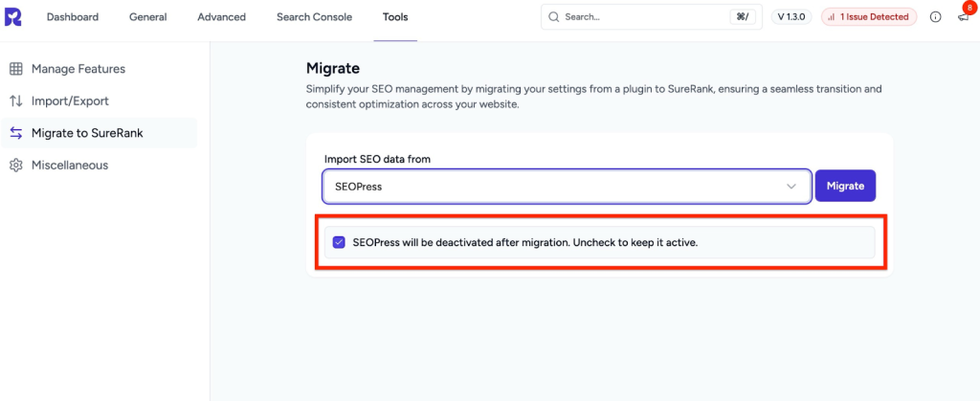Click the ⌘/ shortcut badge

(743, 17)
